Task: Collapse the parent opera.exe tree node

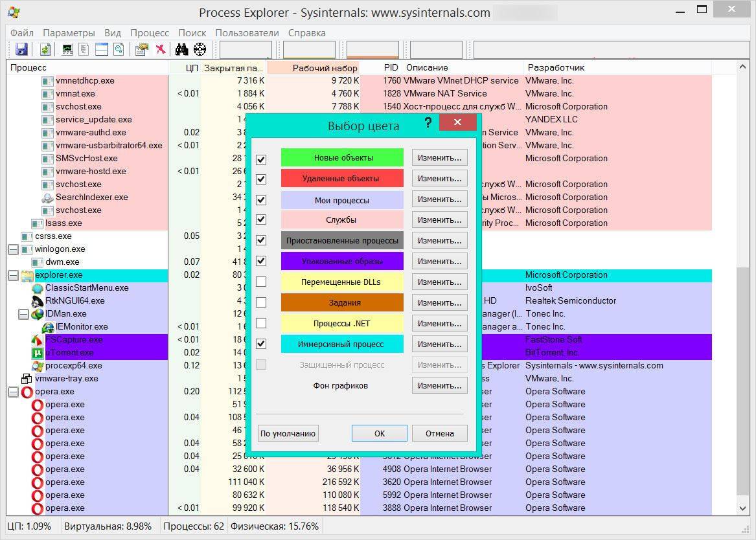Action: (13, 392)
